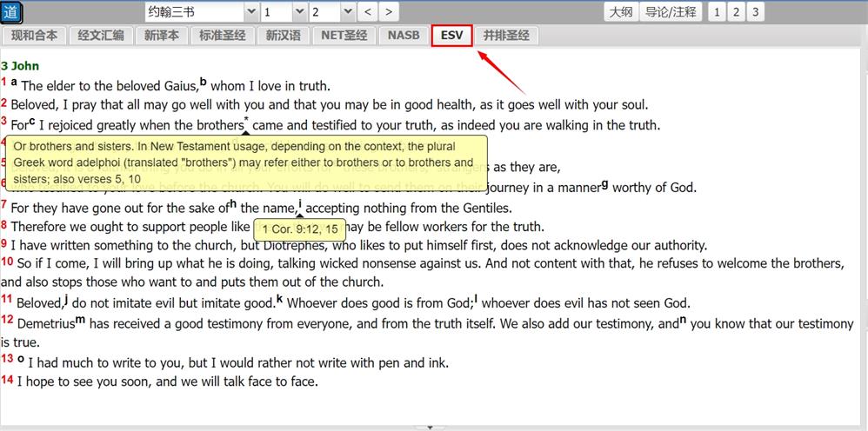868x431 pixels.
Task: Click verse number 12
Action: 7,320
